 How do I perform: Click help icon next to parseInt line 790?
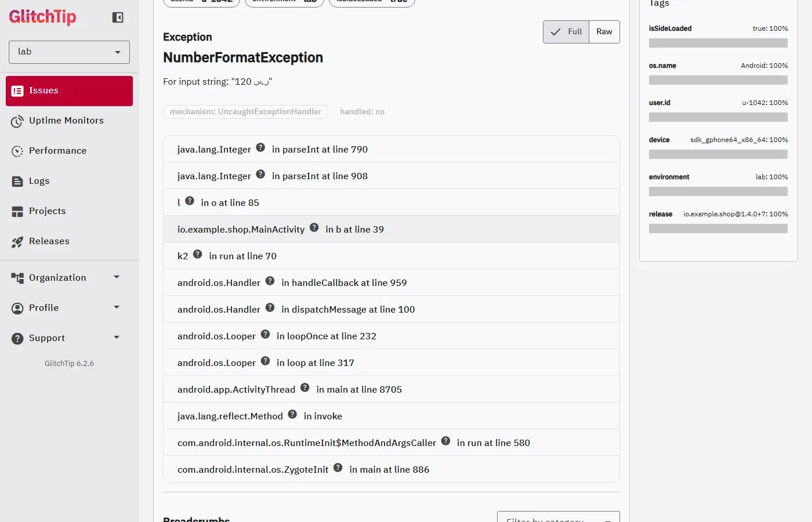point(260,147)
